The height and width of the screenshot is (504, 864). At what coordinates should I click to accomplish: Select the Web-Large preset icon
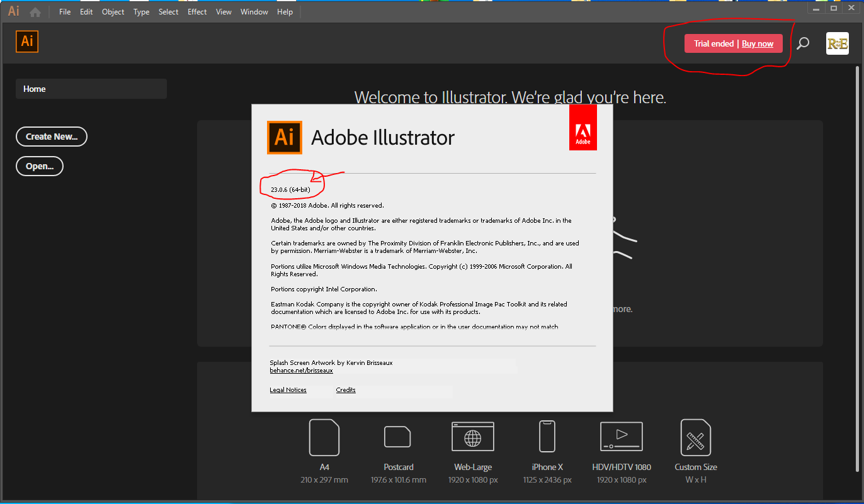click(473, 437)
